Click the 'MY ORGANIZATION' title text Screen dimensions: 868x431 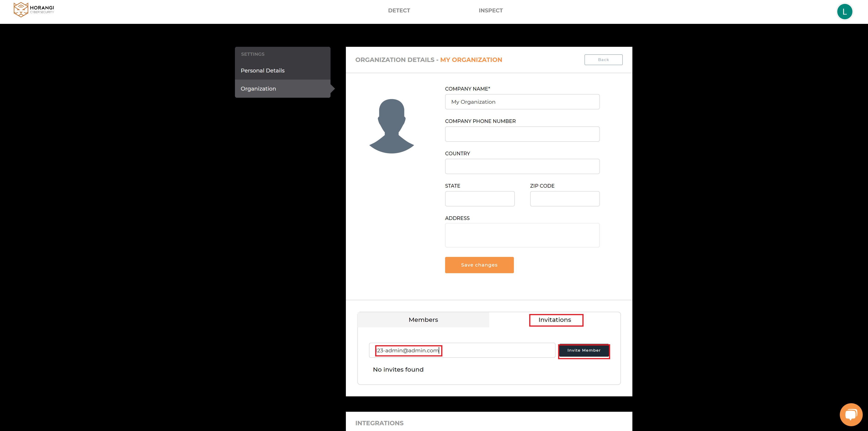point(471,60)
